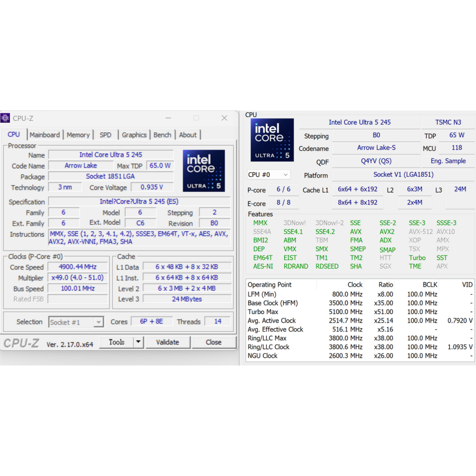Image resolution: width=476 pixels, height=476 pixels.
Task: Show the About tab
Action: 188,135
